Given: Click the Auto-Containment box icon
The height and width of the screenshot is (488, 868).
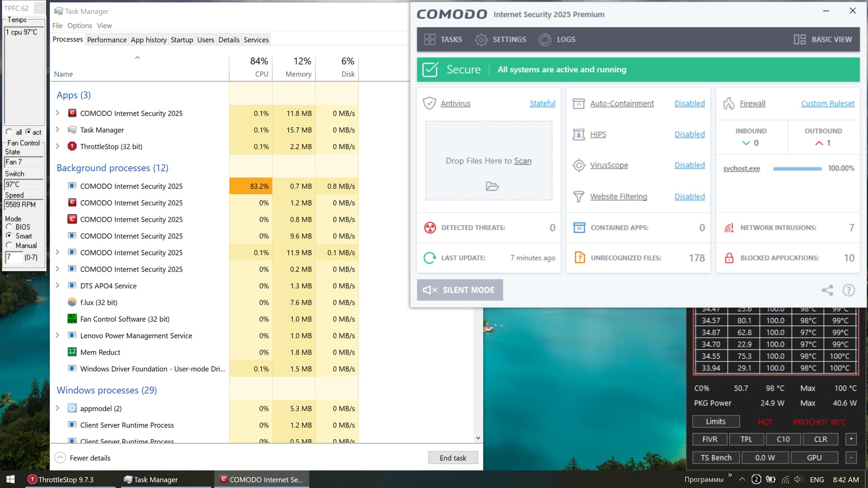Looking at the screenshot, I should (x=579, y=103).
